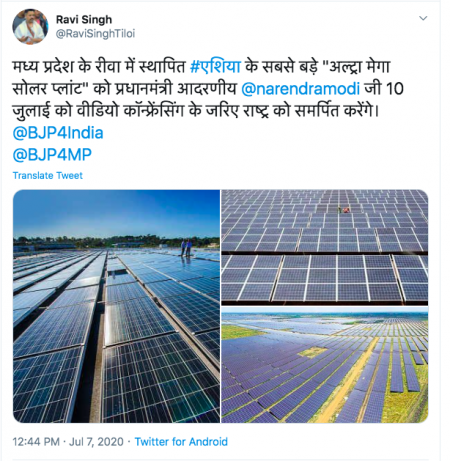Click the Hindi tweet text body
The width and height of the screenshot is (450, 461).
coord(208,89)
